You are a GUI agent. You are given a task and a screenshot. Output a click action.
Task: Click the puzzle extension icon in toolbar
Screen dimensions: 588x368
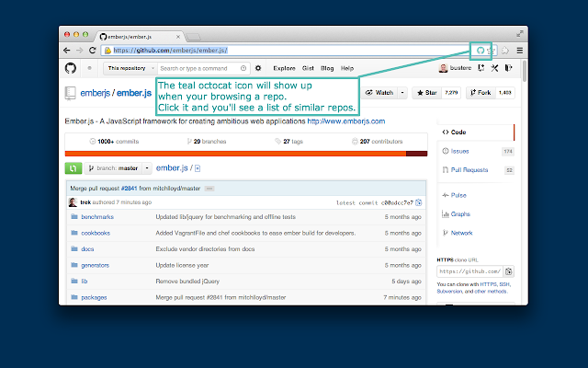(x=505, y=51)
